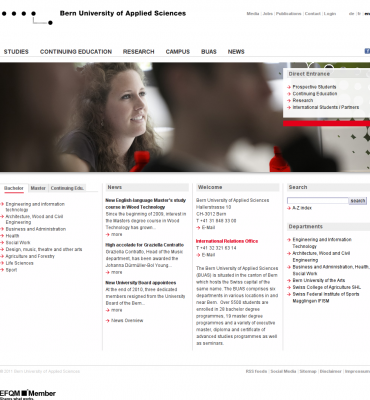Open Business and Administration bachelor link
This screenshot has width=370, height=400.
[36, 229]
